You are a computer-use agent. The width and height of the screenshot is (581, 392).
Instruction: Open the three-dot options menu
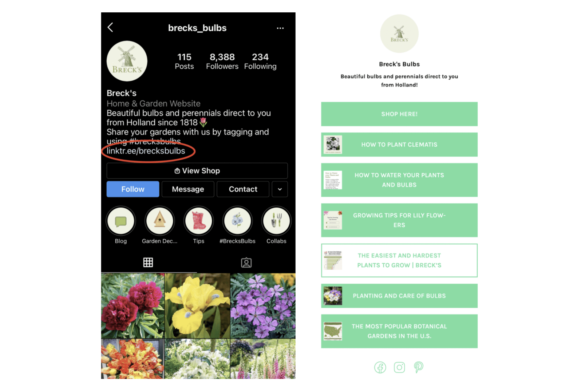point(280,28)
